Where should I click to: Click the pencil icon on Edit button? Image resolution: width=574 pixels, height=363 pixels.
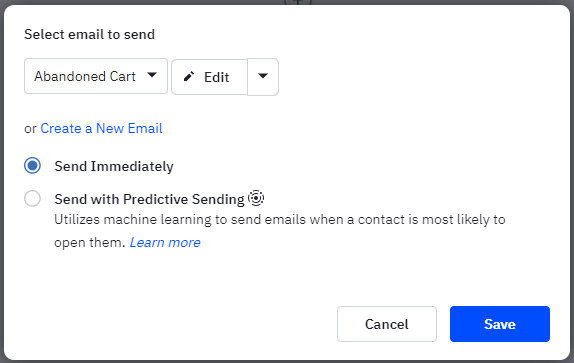coord(189,76)
